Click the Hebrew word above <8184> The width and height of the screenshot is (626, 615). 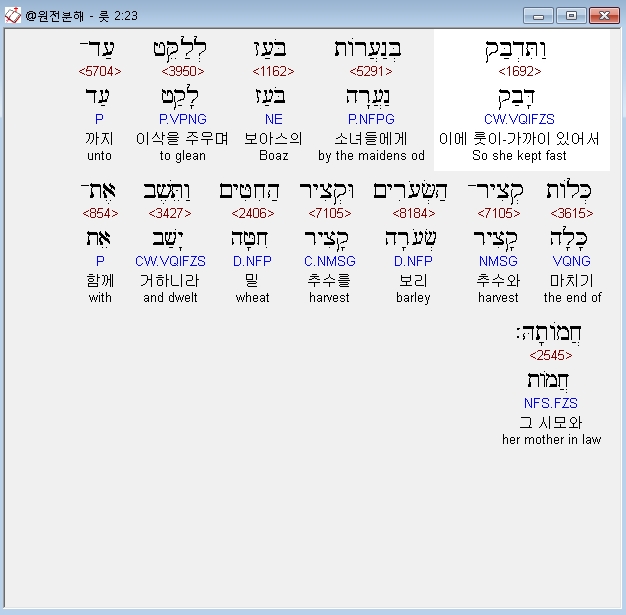[410, 191]
